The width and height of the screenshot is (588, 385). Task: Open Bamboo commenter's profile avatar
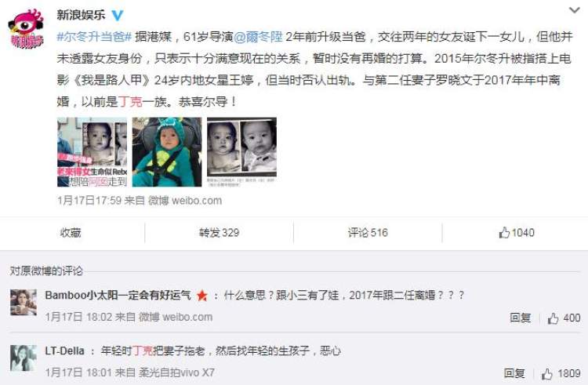coord(24,302)
